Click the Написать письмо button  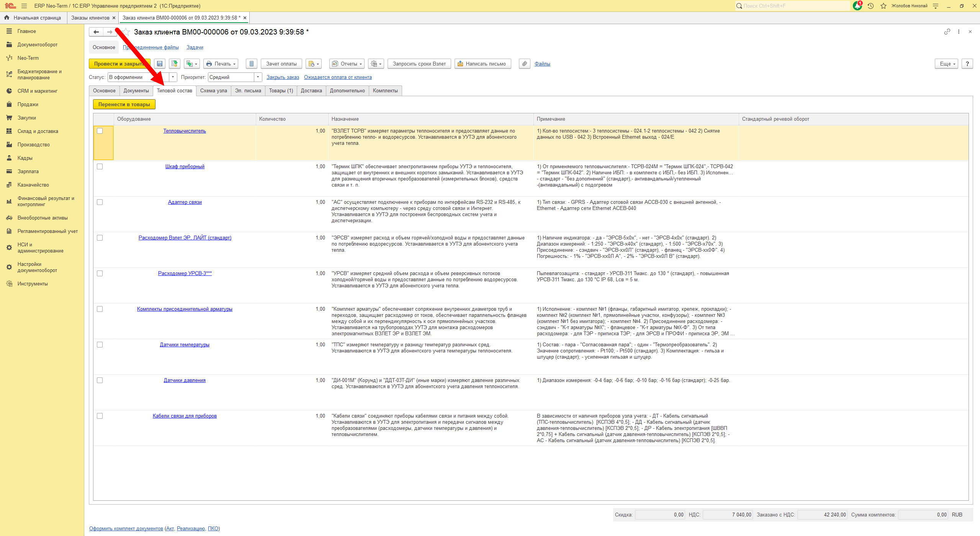coord(483,64)
